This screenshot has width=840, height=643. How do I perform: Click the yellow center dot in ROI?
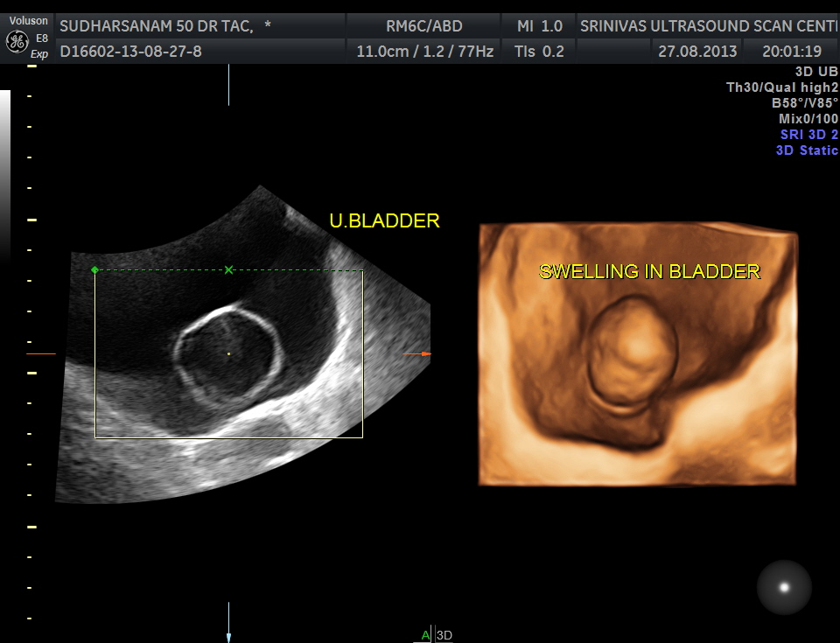(229, 353)
